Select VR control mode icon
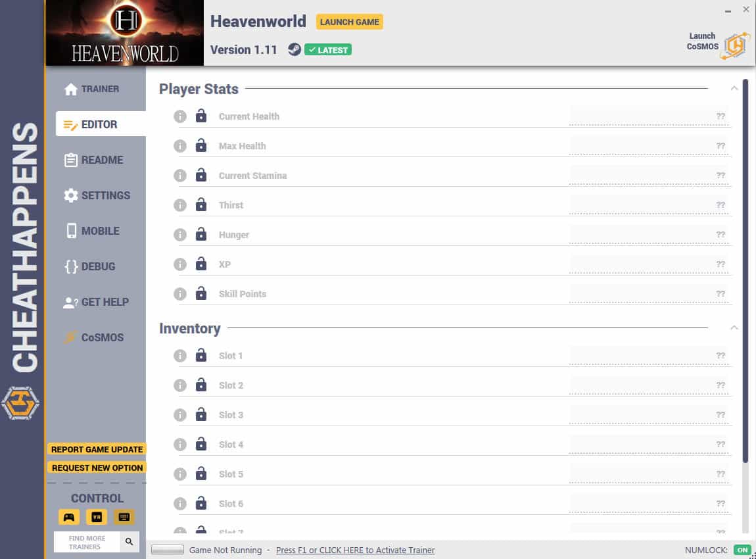 tap(97, 517)
